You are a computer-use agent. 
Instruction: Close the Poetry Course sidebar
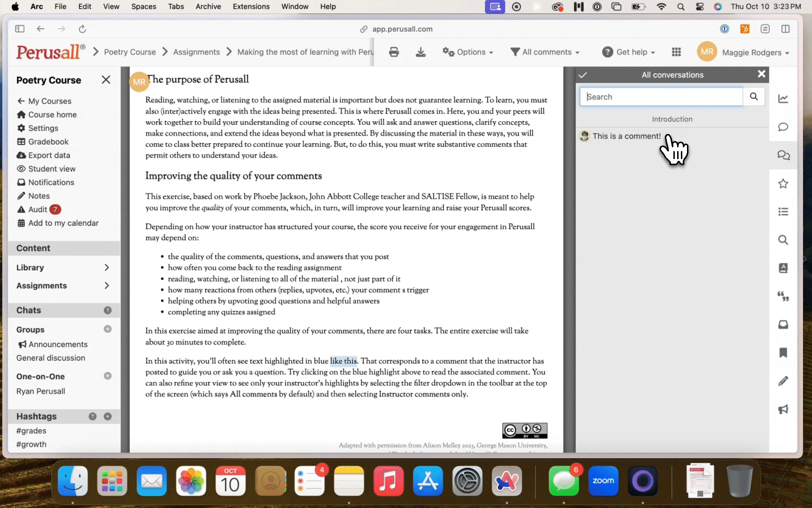(106, 80)
